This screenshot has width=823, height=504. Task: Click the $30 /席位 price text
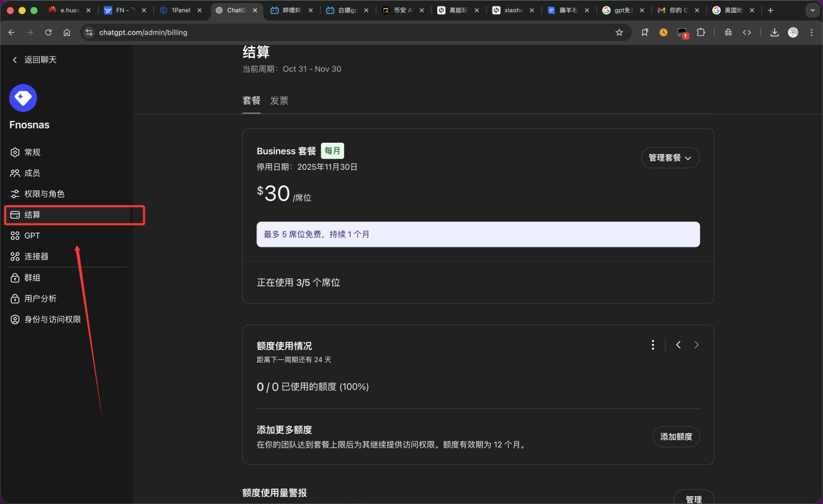tap(284, 194)
